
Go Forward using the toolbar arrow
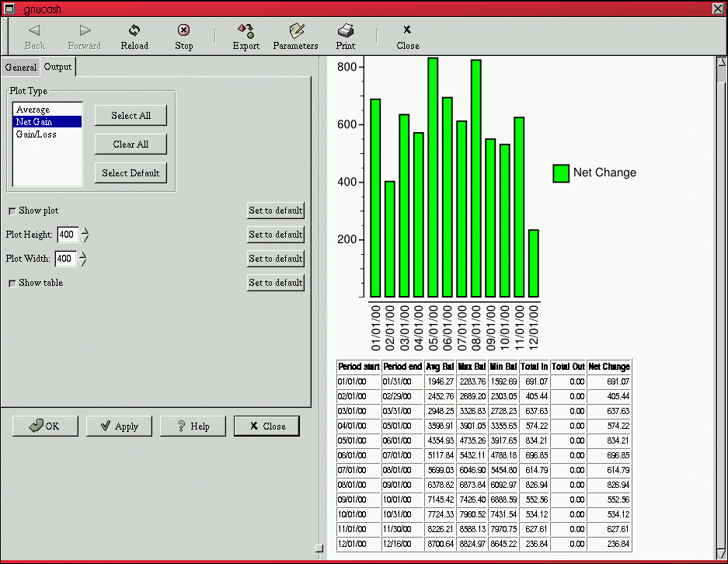pos(84,31)
